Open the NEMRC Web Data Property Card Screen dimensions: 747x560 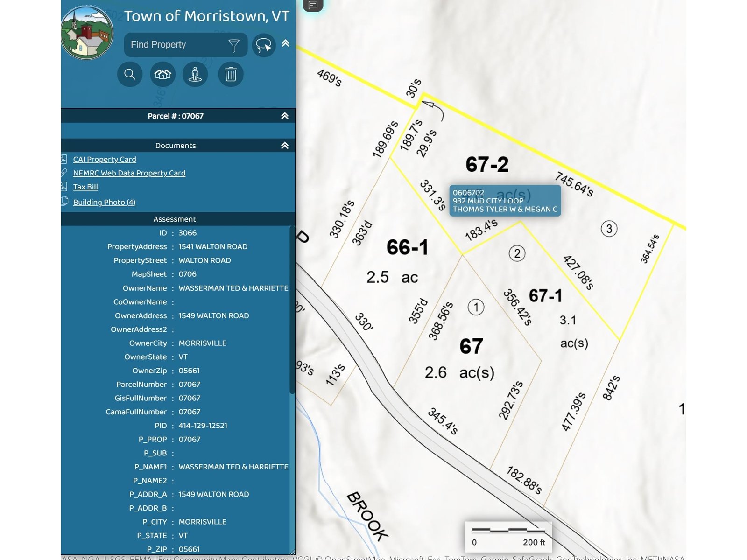(129, 173)
